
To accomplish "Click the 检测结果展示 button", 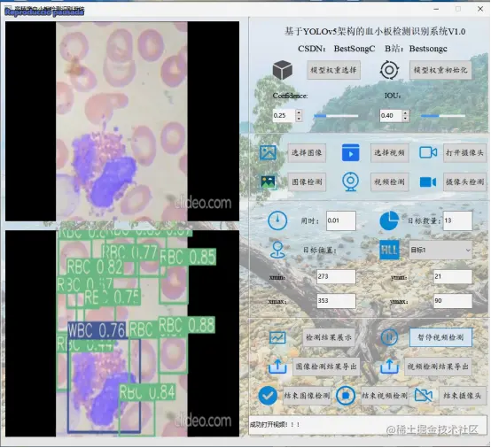I will [329, 337].
